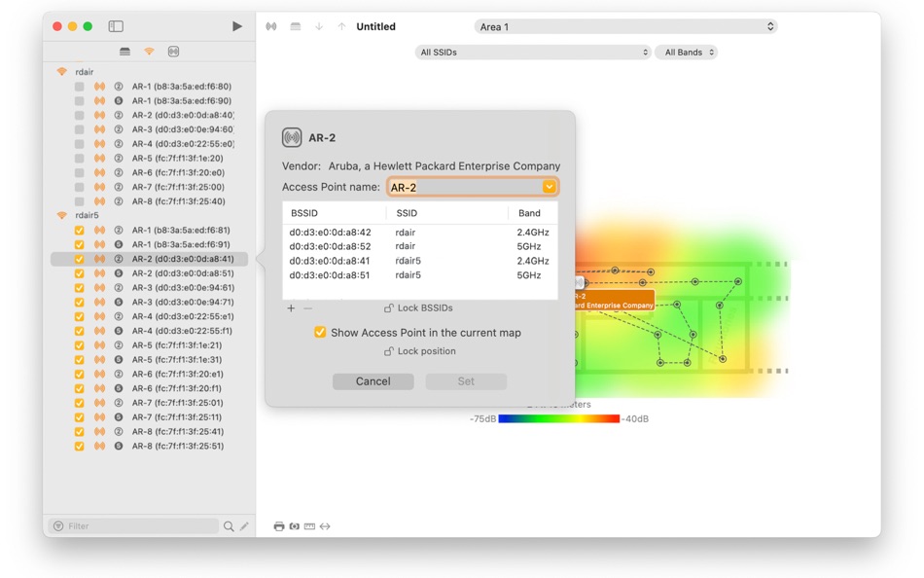
Task: Click the print icon
Action: coord(279,526)
